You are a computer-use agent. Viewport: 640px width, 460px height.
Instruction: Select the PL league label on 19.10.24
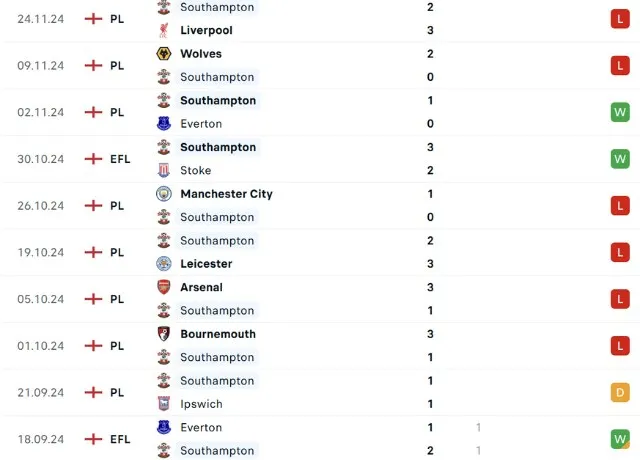[117, 252]
